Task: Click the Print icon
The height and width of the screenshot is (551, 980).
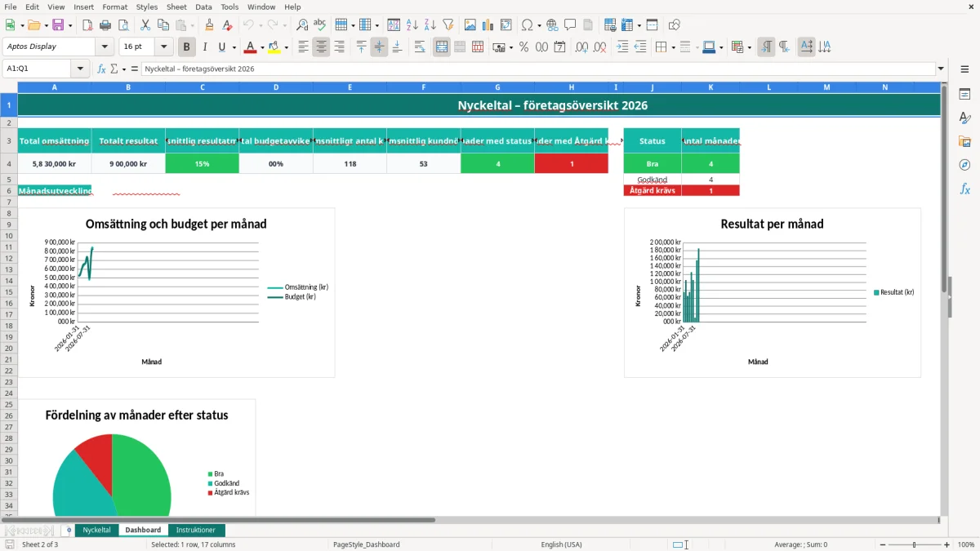Action: (105, 25)
